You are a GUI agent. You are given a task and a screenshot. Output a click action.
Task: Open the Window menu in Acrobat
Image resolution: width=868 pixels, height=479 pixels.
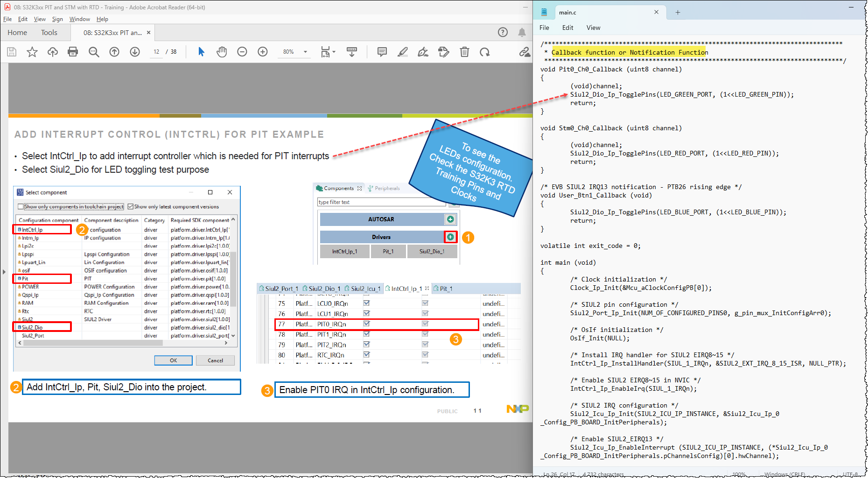(80, 19)
